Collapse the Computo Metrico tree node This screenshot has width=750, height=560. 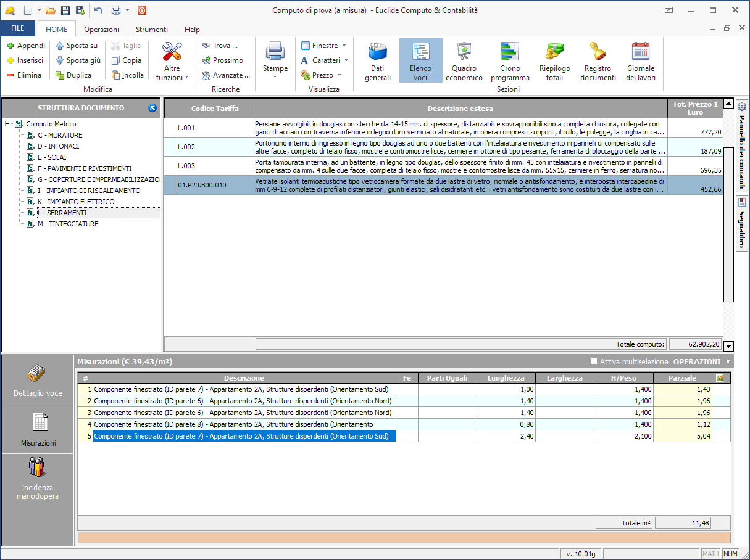pos(8,124)
